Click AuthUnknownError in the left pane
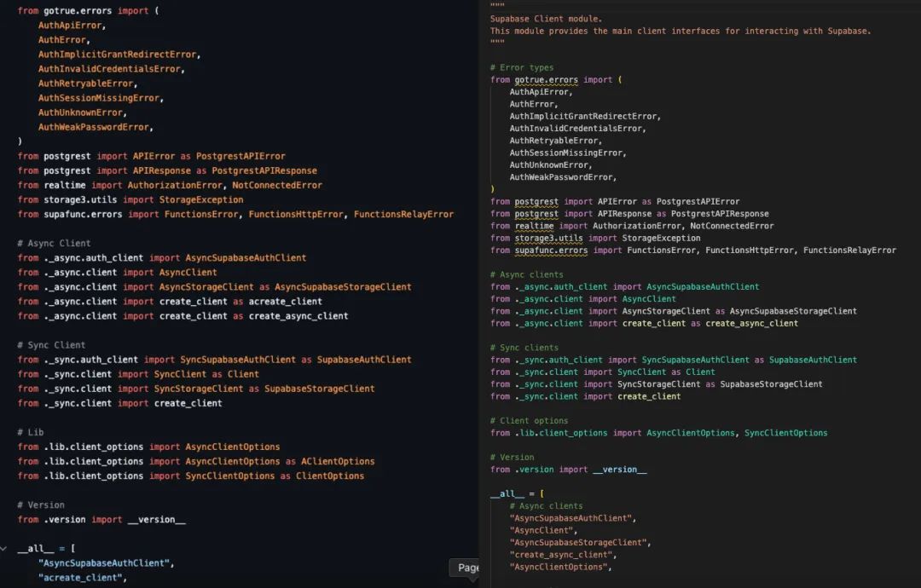The width and height of the screenshot is (921, 588). [82, 112]
